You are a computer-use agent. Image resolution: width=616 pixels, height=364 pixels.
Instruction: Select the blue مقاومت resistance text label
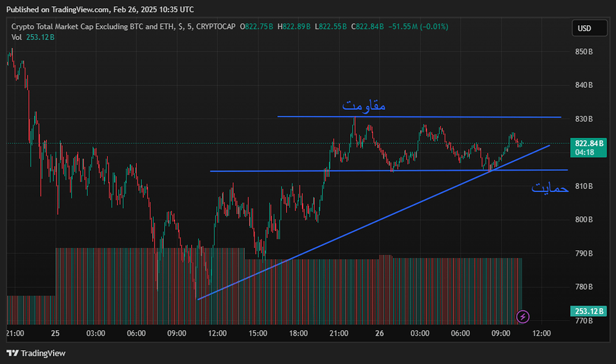click(363, 106)
